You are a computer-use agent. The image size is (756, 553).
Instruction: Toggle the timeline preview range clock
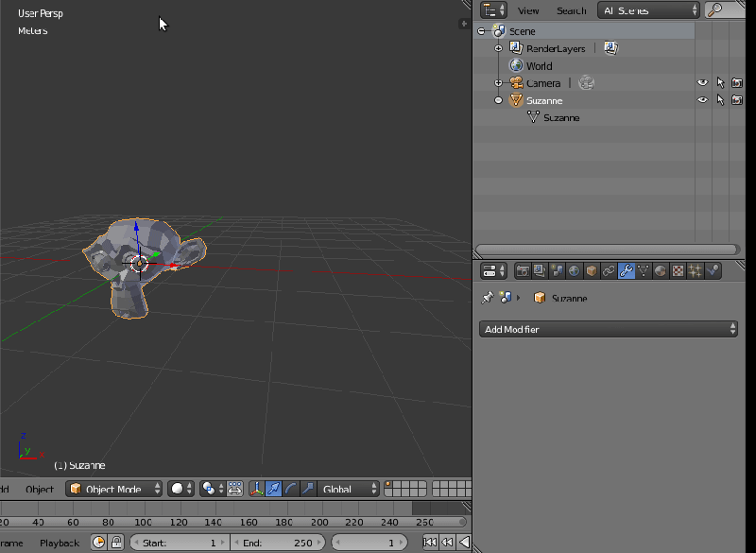[x=99, y=543]
